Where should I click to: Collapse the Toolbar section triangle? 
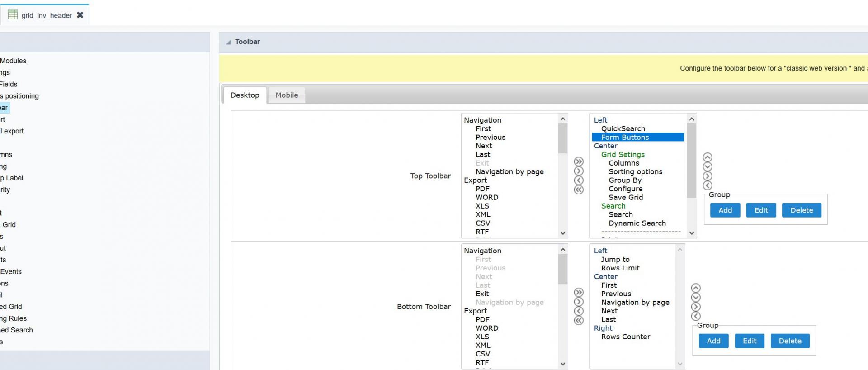point(229,42)
